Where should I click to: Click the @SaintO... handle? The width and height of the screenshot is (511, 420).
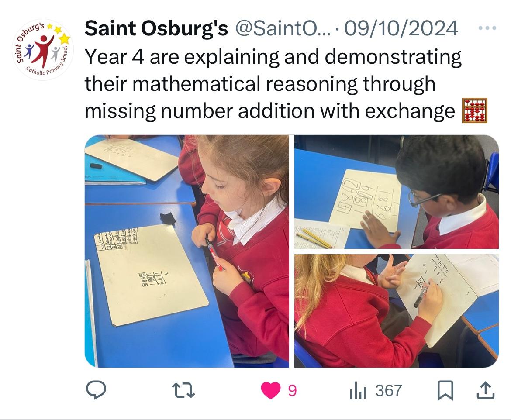(x=283, y=28)
